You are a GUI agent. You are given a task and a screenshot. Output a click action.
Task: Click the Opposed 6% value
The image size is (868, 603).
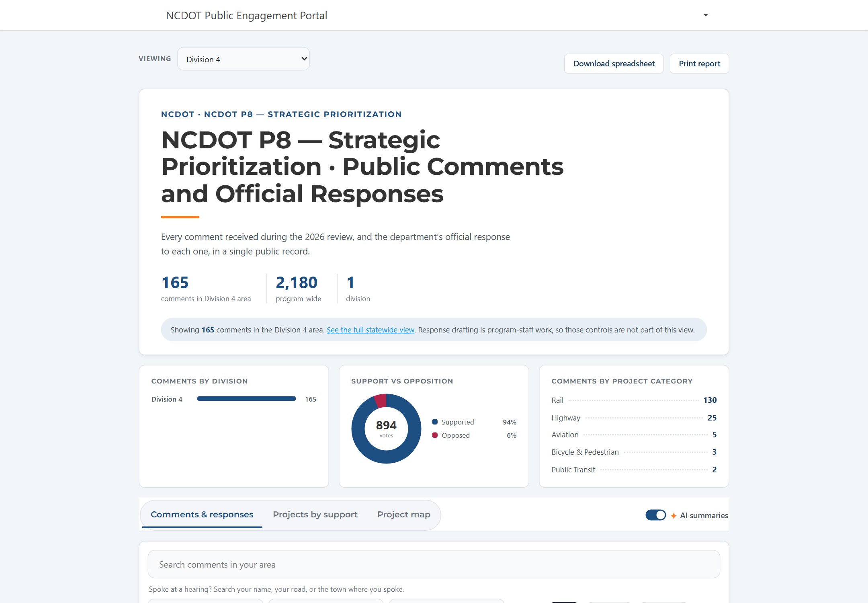coord(511,435)
